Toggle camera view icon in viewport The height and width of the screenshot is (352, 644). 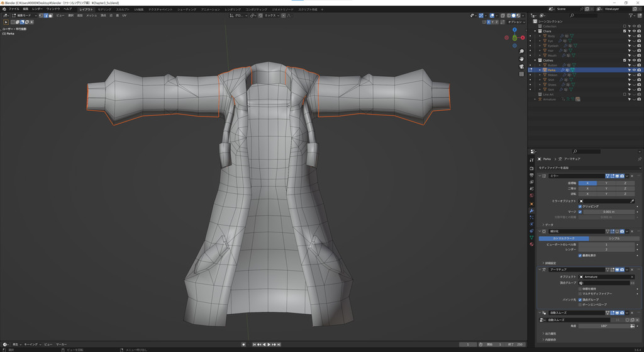(521, 66)
